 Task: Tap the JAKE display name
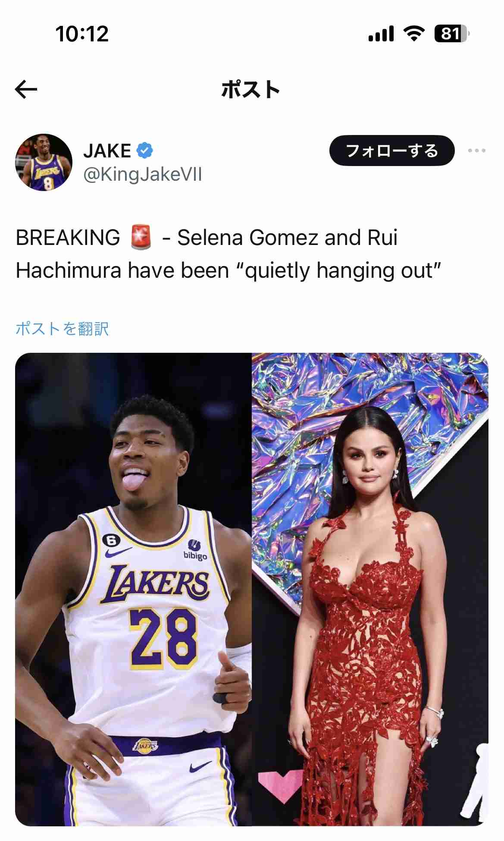107,151
